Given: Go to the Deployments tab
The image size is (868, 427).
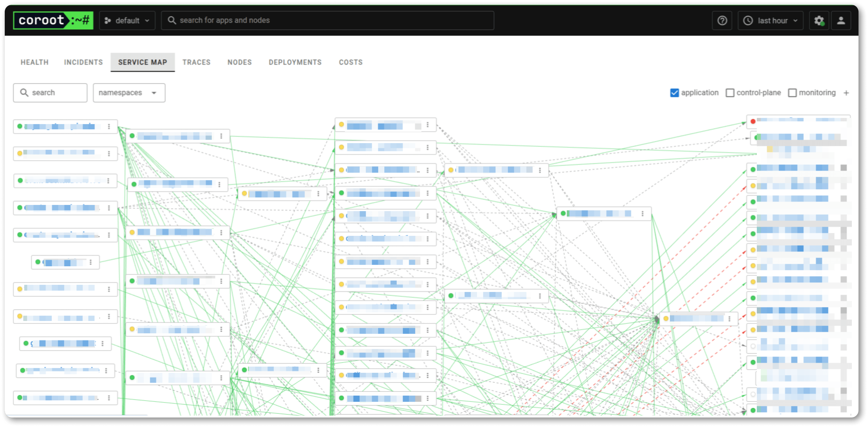Looking at the screenshot, I should coord(295,62).
